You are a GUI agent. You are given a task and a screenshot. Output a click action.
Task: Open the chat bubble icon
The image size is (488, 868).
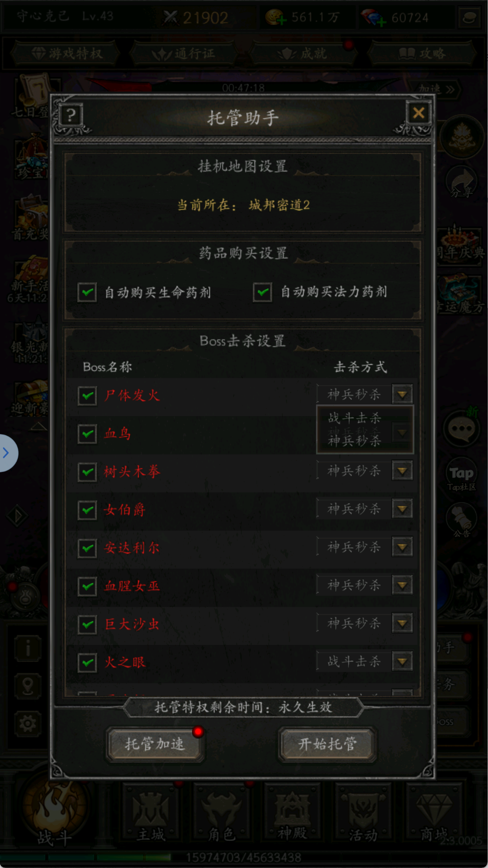(x=462, y=428)
